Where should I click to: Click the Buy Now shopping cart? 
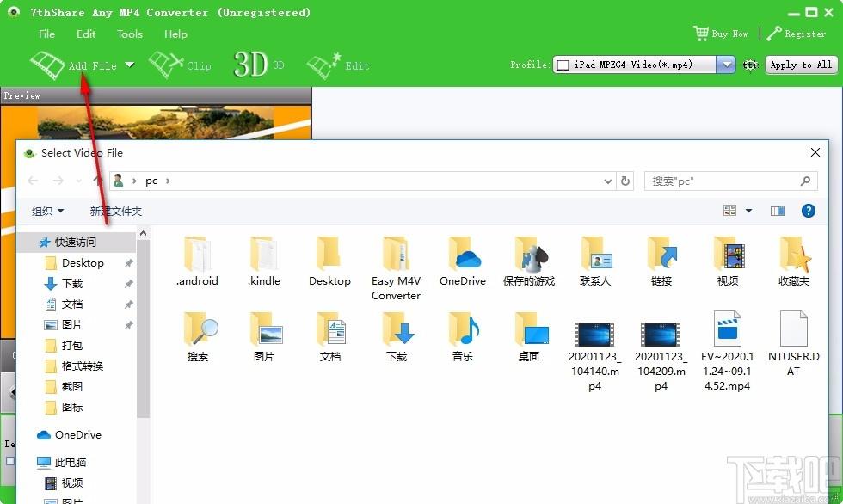coord(700,34)
